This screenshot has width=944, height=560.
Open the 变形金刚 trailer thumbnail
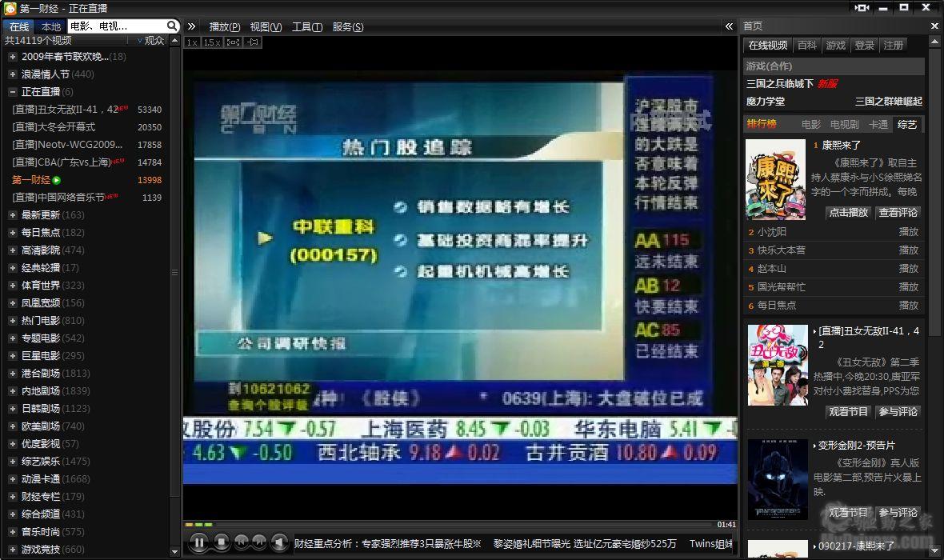tap(777, 480)
